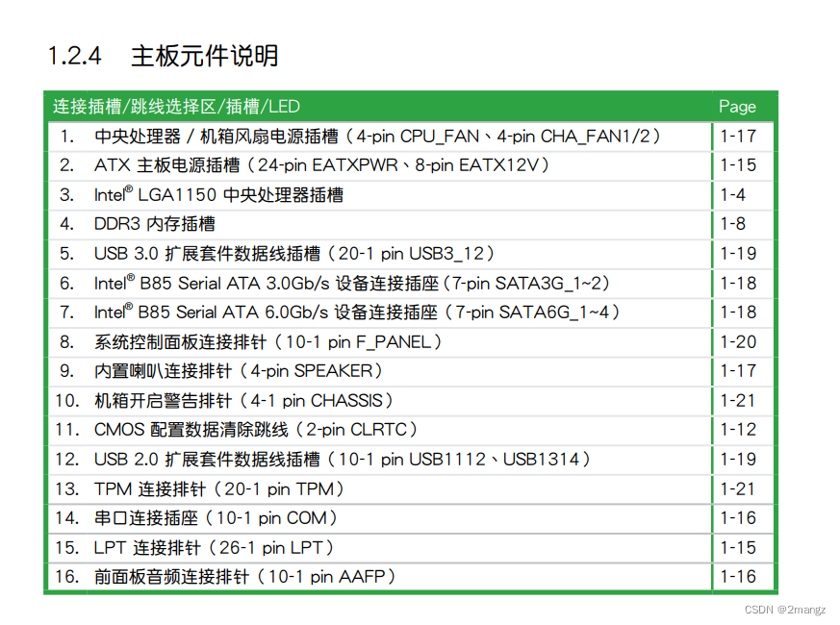This screenshot has height=625, width=840.
Task: Click page number "1-17" for SPEAKER row
Action: (738, 370)
